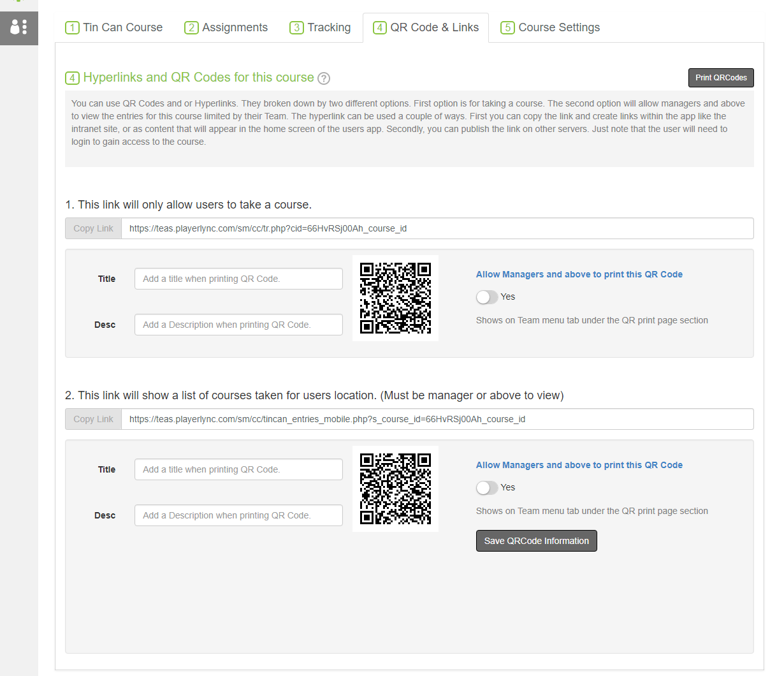Viewport: 784px width, 676px height.
Task: Focus Desc field for link 2 QR code
Action: [x=238, y=515]
